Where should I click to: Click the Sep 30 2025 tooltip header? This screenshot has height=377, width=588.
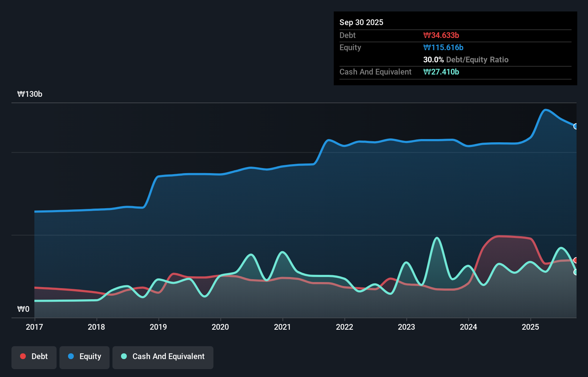[x=361, y=22]
